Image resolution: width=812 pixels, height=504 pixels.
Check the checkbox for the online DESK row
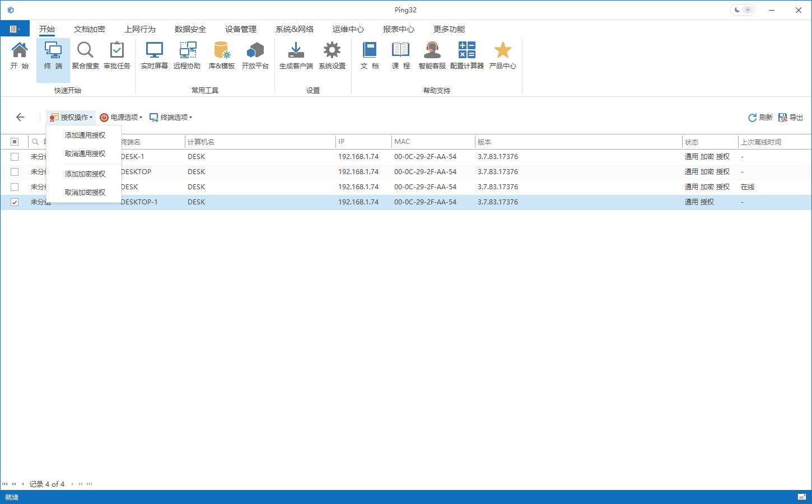(15, 187)
